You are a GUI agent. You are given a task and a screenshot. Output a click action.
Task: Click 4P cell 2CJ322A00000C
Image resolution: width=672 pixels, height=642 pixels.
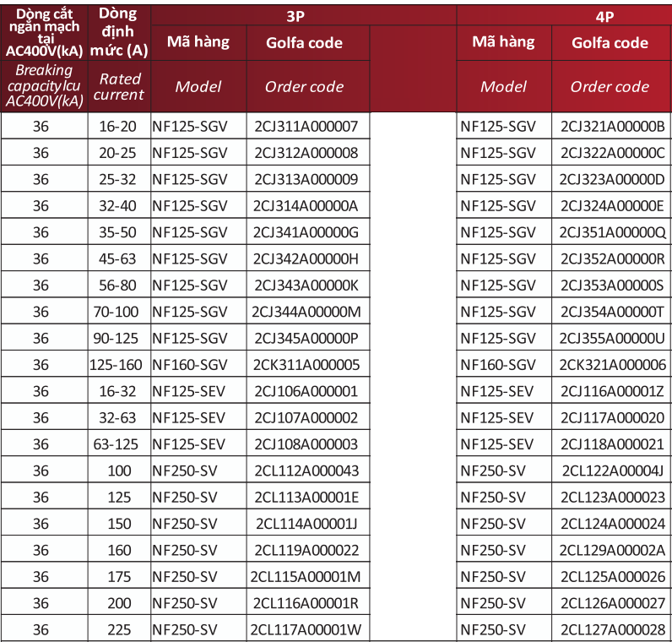pyautogui.click(x=612, y=153)
